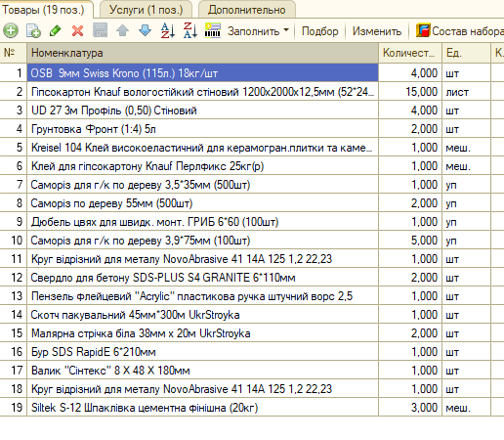Select Клей для гіпсокартону Knauf Перлфикс row

202,166
